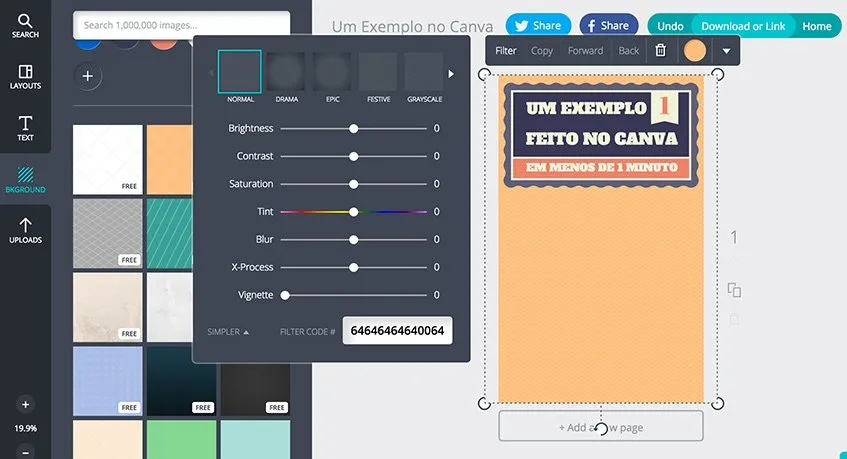
Task: Undo the last action
Action: 670,26
